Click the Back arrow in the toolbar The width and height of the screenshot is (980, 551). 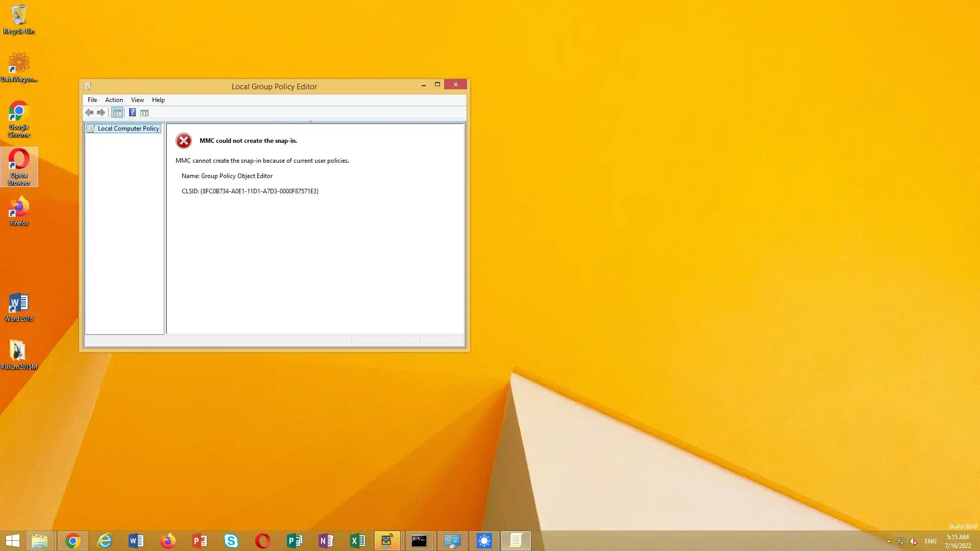[x=89, y=113]
